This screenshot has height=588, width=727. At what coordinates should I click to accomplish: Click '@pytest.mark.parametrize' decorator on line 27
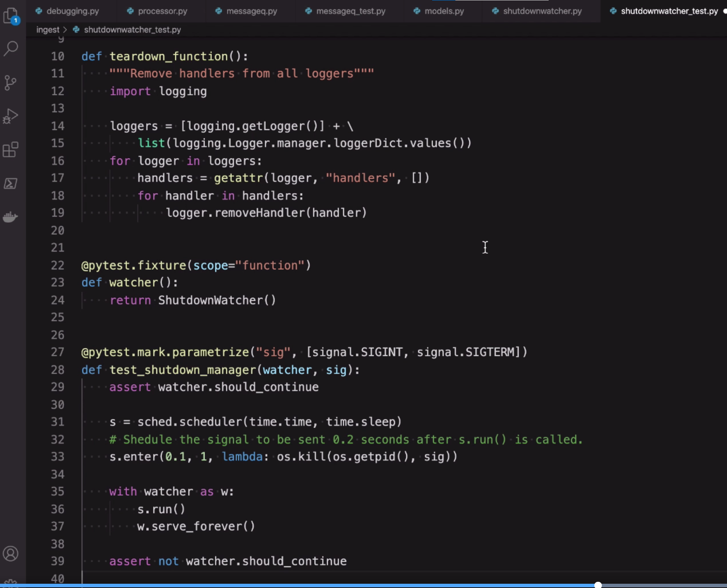[x=165, y=352]
